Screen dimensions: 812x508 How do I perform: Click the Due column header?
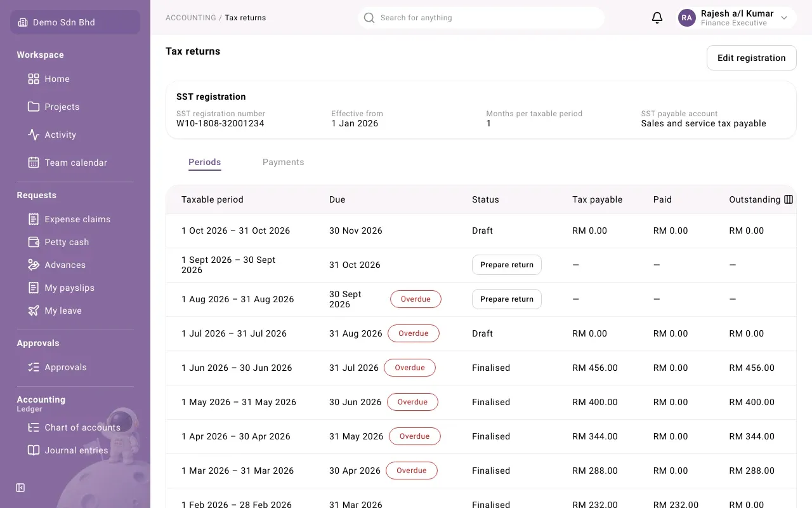(337, 199)
